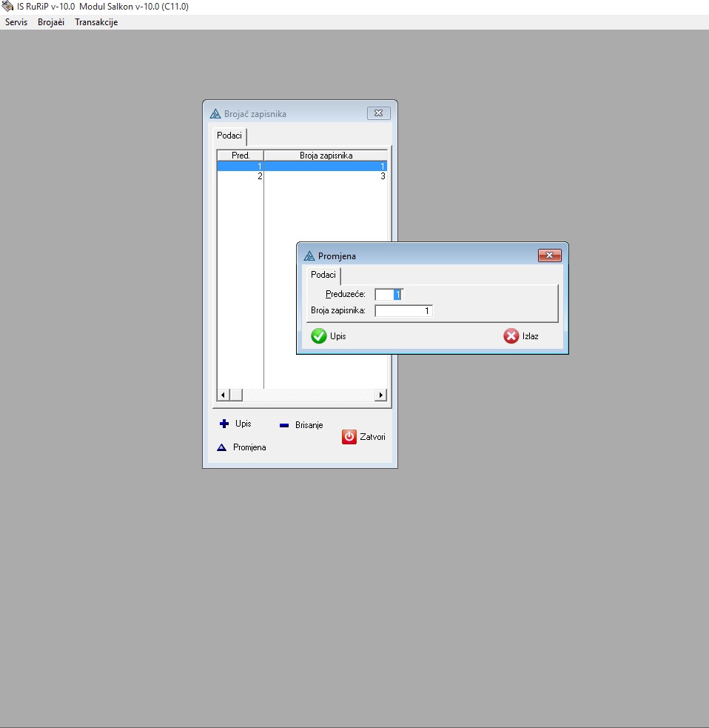
Task: Click the blue minus Brisanje icon
Action: coord(284,426)
